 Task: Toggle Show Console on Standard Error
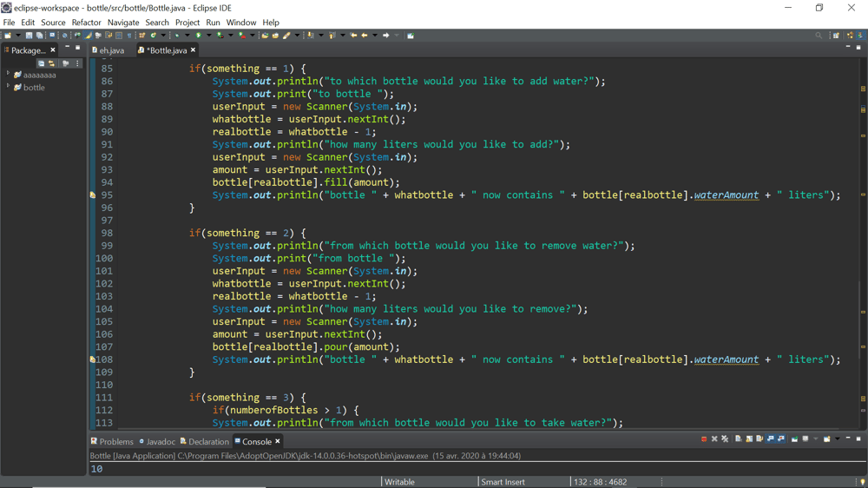click(x=781, y=439)
